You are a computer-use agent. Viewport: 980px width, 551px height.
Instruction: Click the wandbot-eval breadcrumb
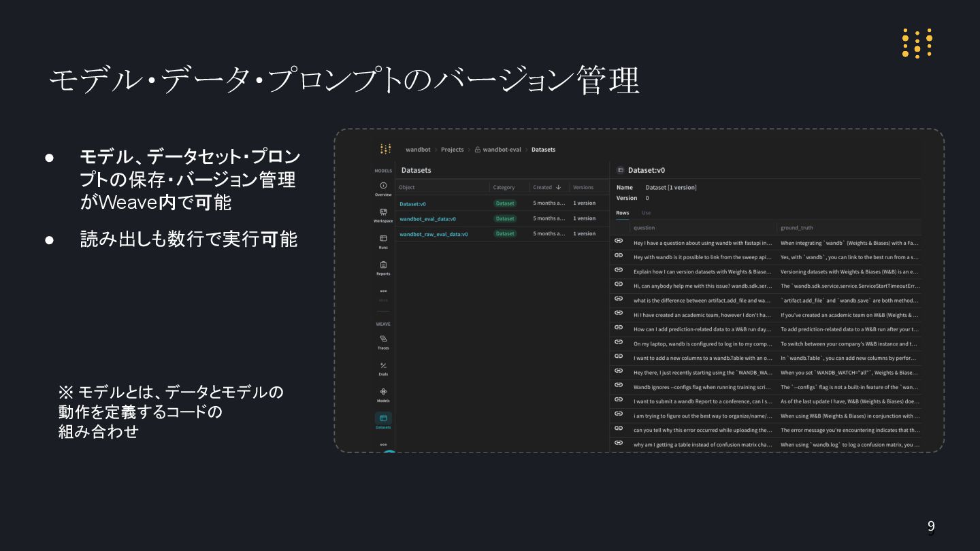coord(502,150)
